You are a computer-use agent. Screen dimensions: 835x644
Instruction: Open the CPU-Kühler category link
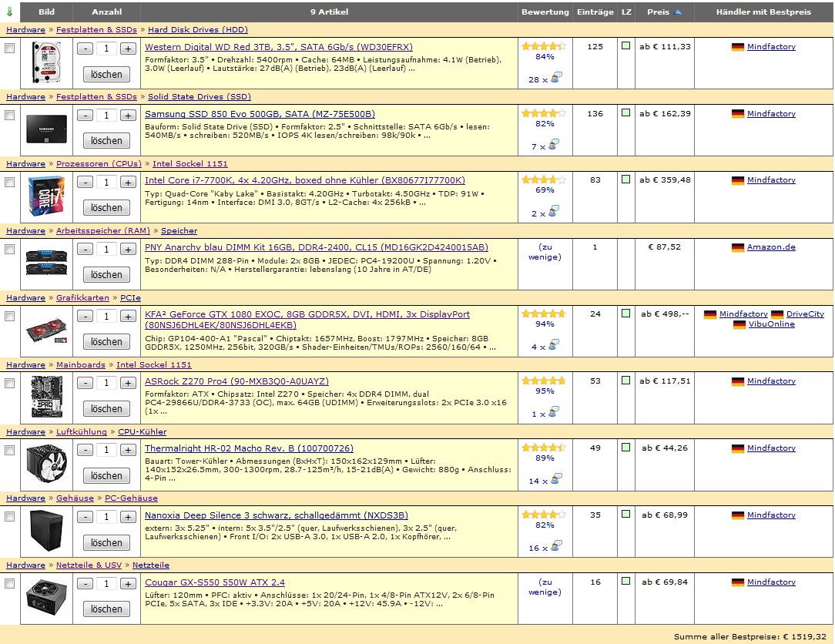143,432
